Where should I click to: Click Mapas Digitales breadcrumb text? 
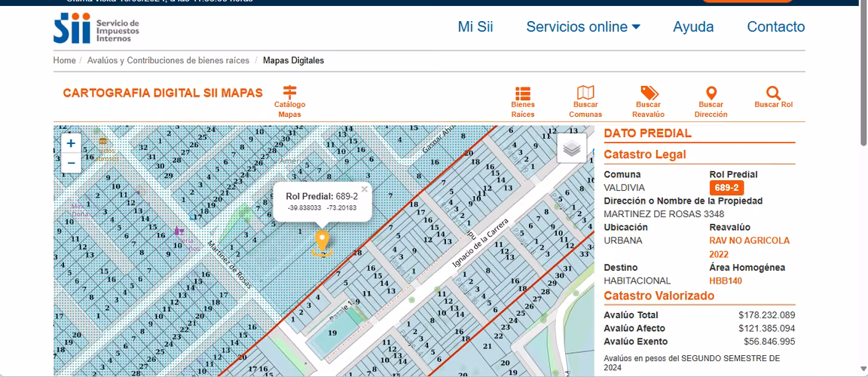(x=293, y=60)
